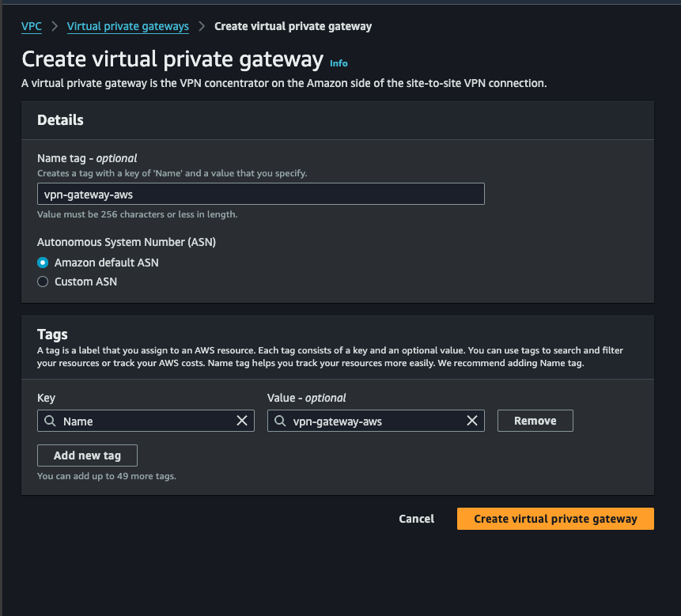Select the Amazon default ASN option

pyautogui.click(x=44, y=263)
